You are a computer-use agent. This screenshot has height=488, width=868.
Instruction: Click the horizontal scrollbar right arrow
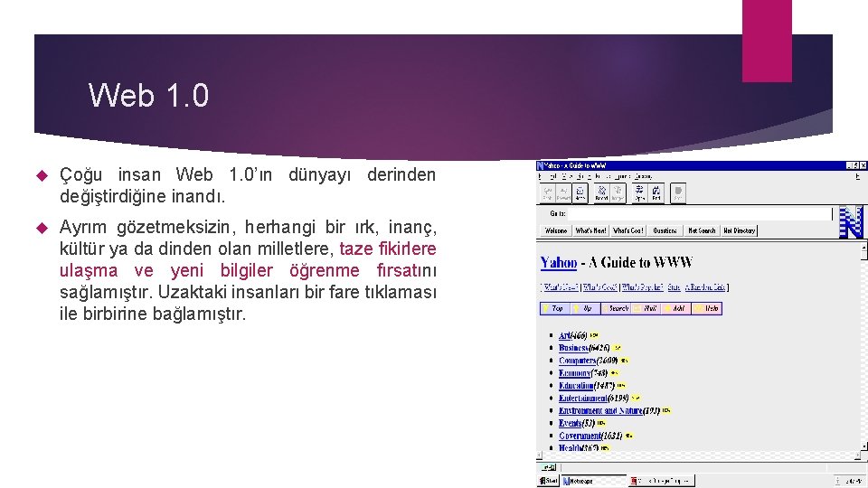point(857,455)
